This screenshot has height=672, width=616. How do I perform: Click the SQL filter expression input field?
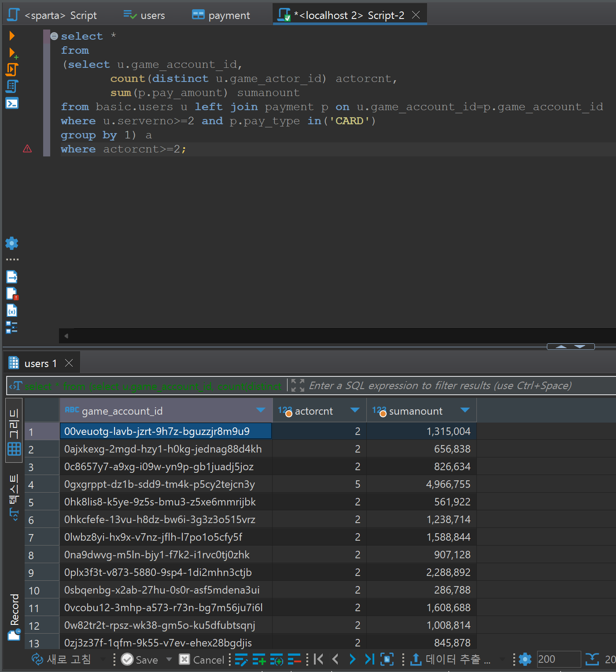tap(440, 386)
